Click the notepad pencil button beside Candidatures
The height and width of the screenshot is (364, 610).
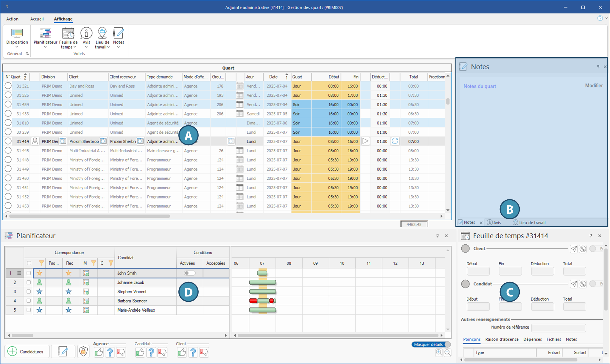click(x=63, y=351)
